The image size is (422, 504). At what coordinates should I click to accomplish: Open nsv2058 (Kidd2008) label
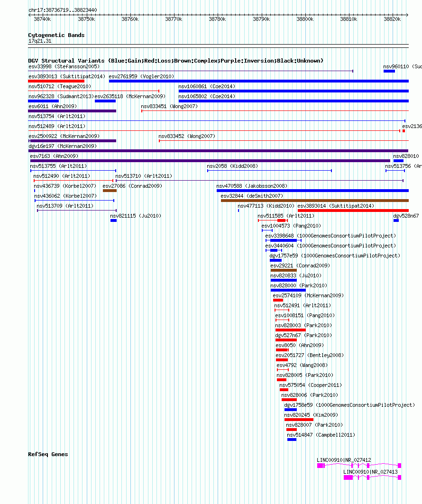(232, 166)
